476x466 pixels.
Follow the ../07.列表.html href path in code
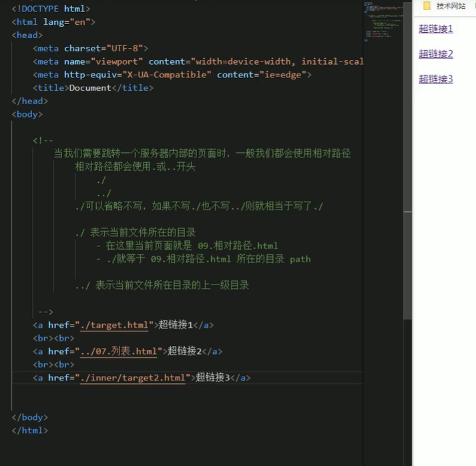tap(119, 352)
